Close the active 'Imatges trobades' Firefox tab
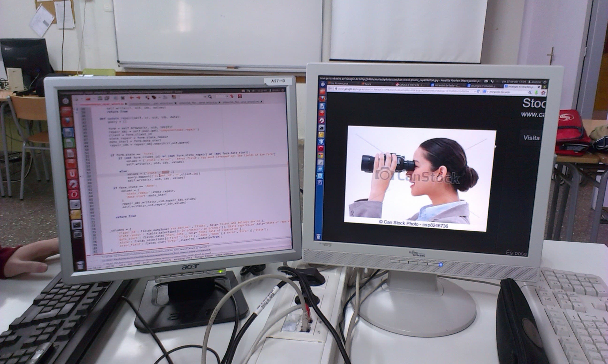Viewport: 608px width, 364px height. coord(539,87)
